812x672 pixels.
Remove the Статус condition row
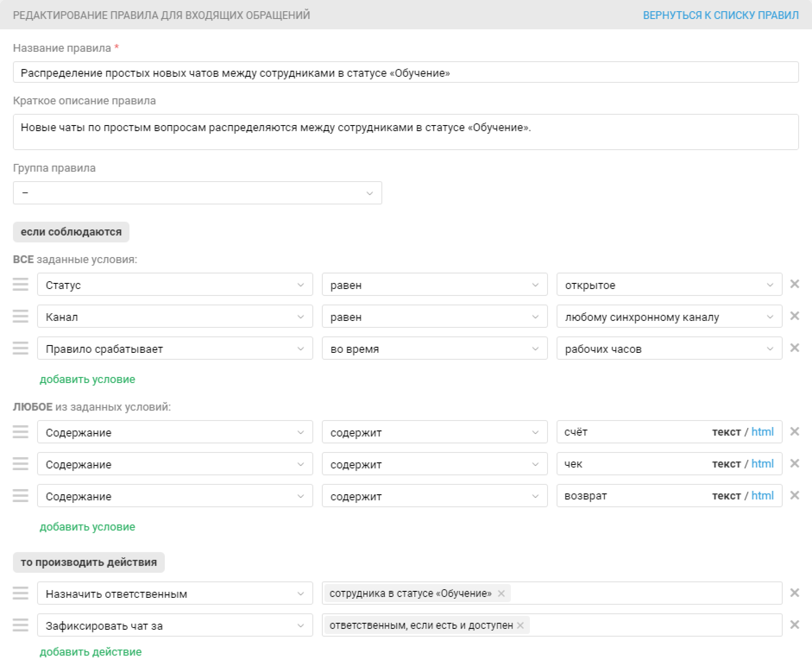point(794,284)
